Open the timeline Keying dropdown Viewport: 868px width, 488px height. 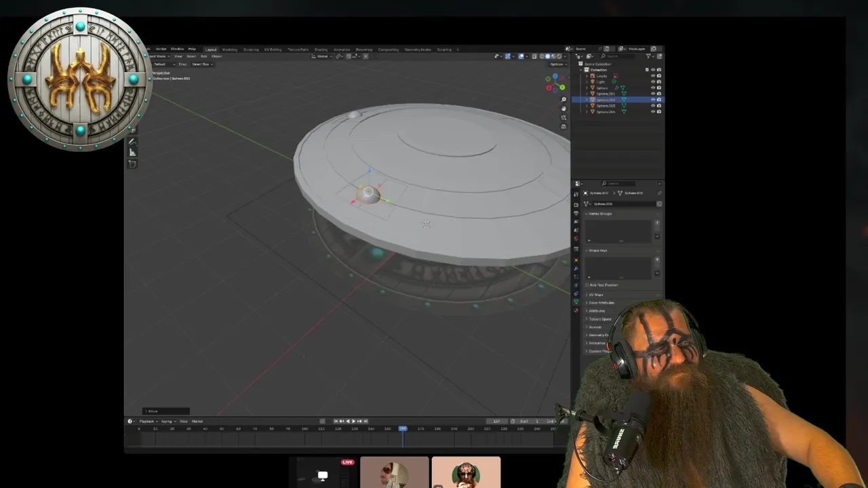(x=168, y=422)
